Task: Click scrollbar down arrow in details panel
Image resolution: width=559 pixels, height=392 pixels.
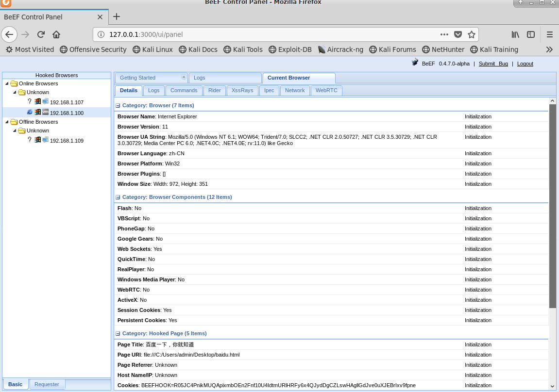Action: click(552, 386)
